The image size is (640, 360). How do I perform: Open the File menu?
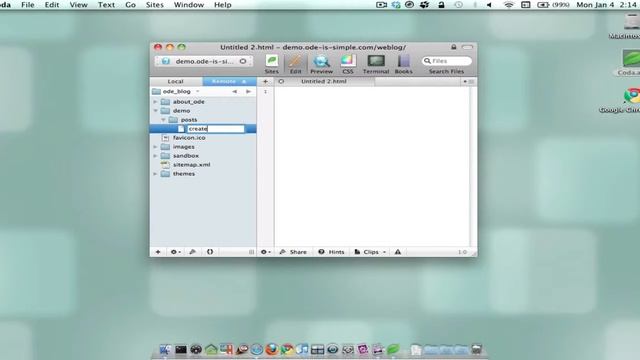(28, 5)
